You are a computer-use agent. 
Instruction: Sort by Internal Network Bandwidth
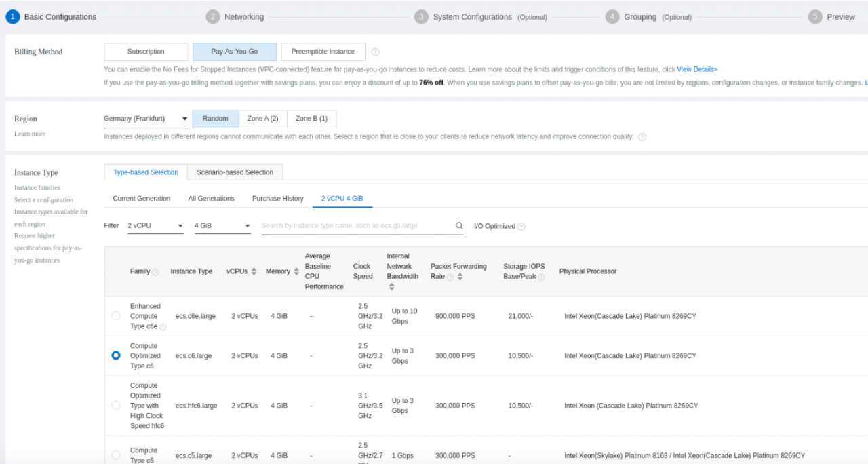point(391,287)
